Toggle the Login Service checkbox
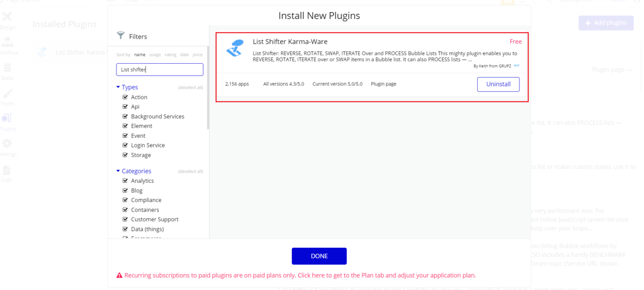The height and width of the screenshot is (290, 644). tap(126, 145)
